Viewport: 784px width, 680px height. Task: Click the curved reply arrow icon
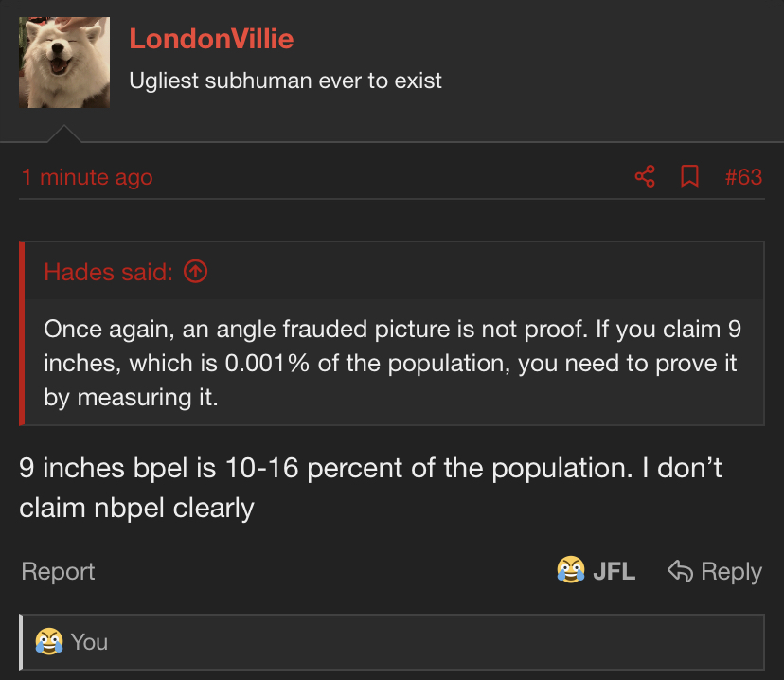pos(681,570)
